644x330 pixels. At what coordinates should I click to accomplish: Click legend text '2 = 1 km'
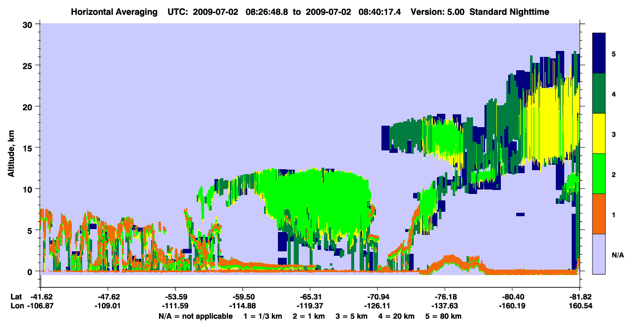pyautogui.click(x=309, y=316)
